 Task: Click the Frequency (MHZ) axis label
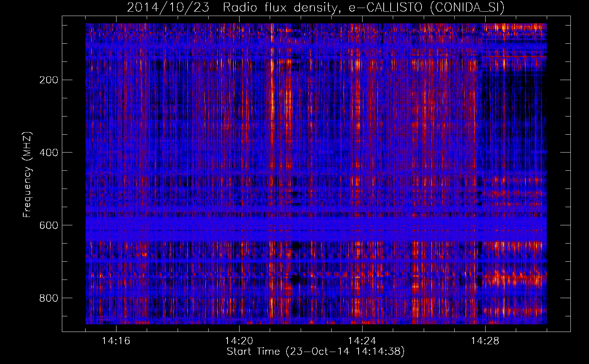tap(27, 174)
